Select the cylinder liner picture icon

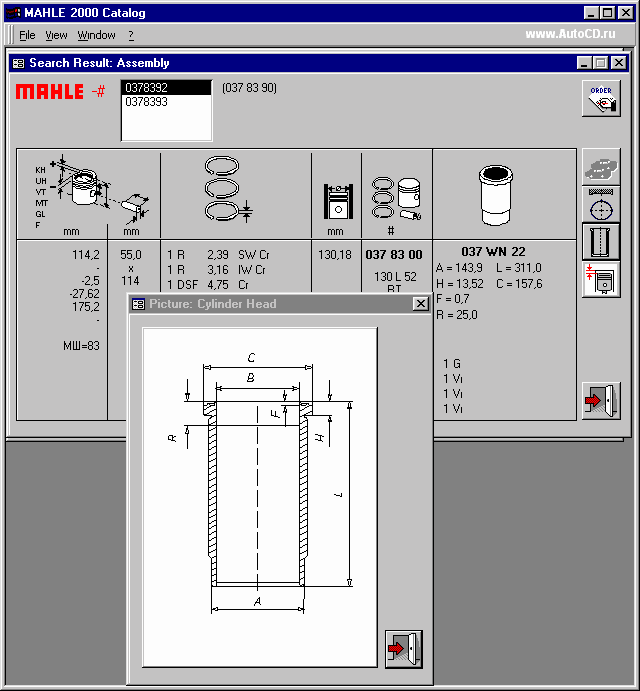(x=601, y=242)
